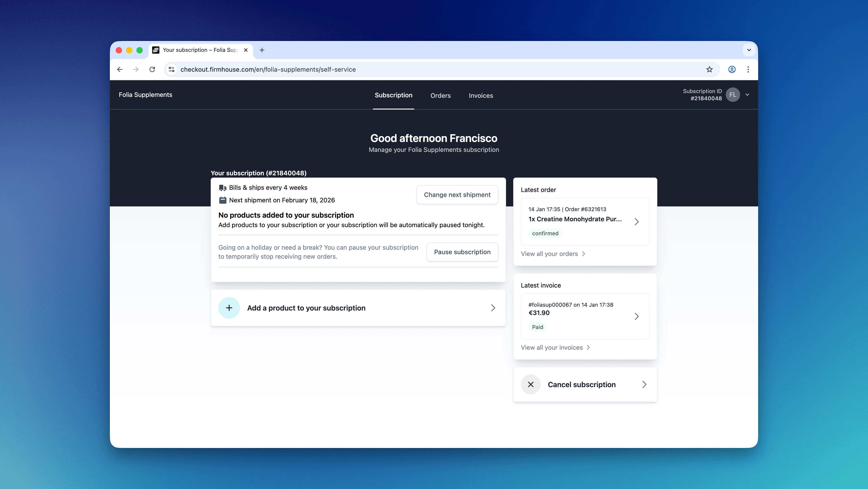Screen dimensions: 868x489
Task: Open the Chrome profile icon
Action: [x=732, y=69]
